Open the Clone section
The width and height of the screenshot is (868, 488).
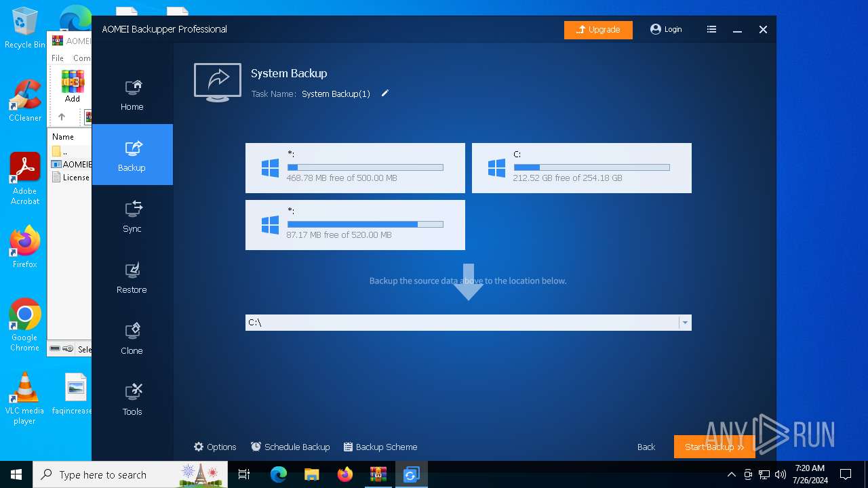click(132, 338)
